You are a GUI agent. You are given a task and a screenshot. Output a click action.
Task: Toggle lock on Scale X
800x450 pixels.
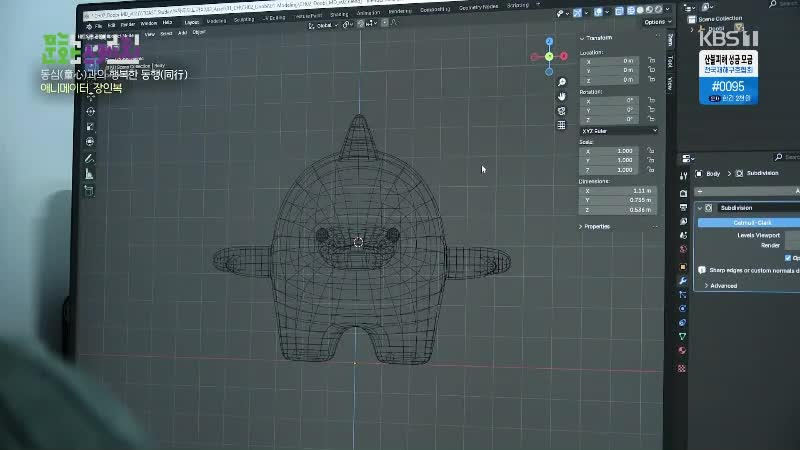(651, 151)
